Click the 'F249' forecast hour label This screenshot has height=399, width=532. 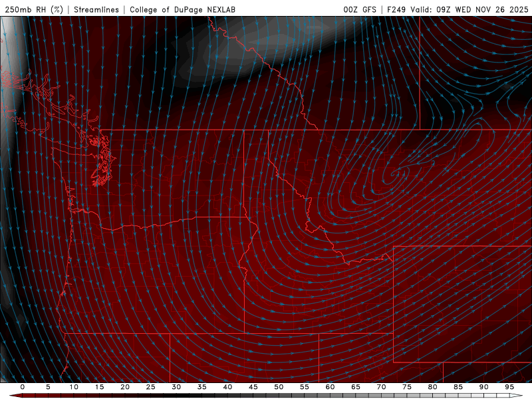(x=396, y=9)
